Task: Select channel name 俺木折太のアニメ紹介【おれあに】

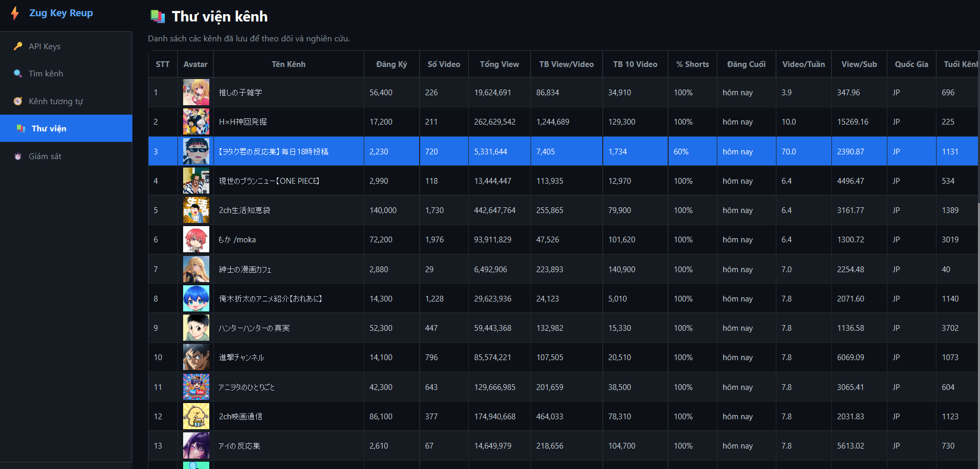Action: (x=271, y=299)
